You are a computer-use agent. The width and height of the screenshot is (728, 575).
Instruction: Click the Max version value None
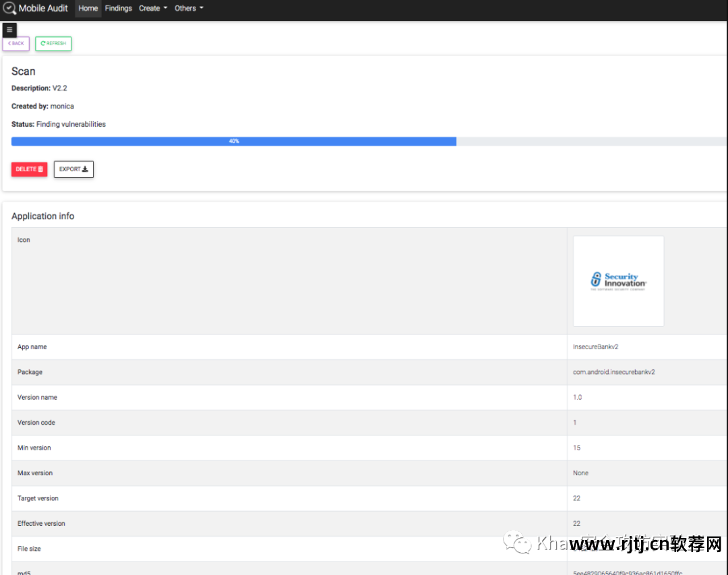tap(580, 473)
